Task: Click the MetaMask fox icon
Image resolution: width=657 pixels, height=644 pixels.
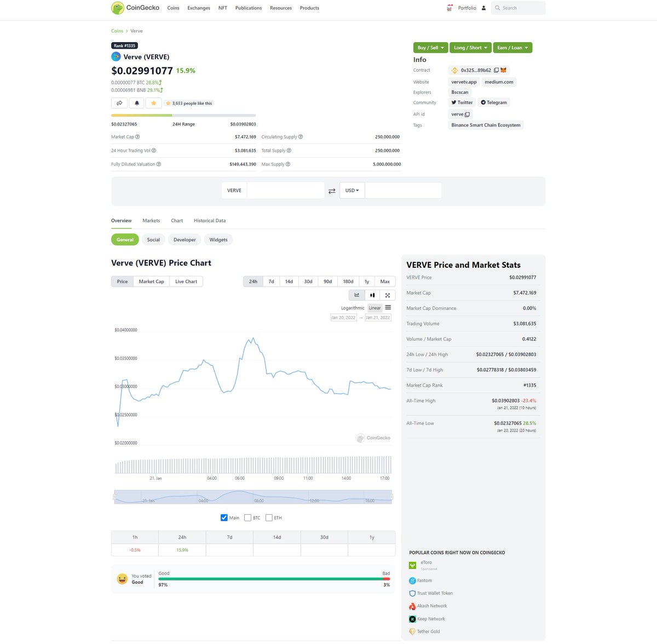Action: pos(503,70)
